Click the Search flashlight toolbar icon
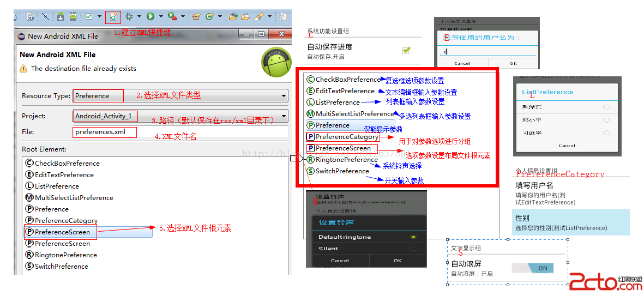 click(x=258, y=17)
